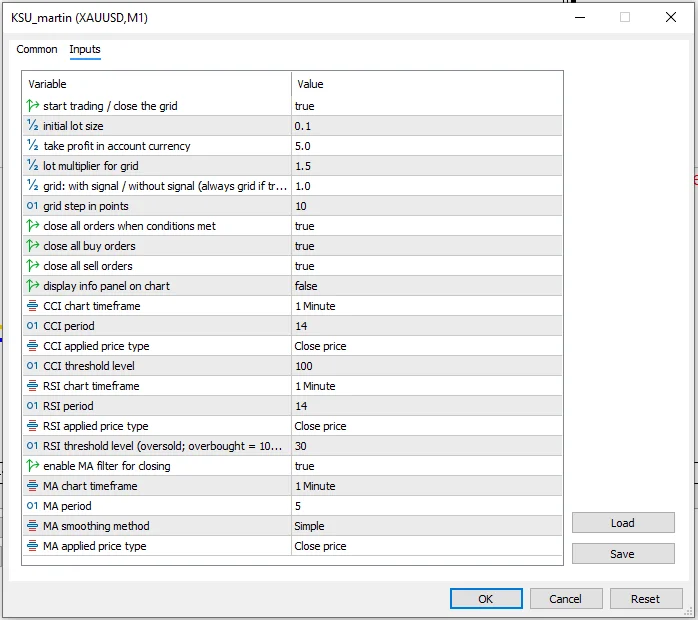The height and width of the screenshot is (620, 698).
Task: Click the 'Variable' column header
Action: tap(157, 84)
